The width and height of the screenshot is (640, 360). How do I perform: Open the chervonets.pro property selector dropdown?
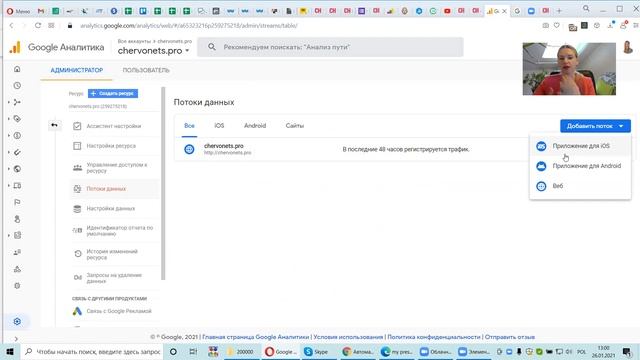[153, 51]
